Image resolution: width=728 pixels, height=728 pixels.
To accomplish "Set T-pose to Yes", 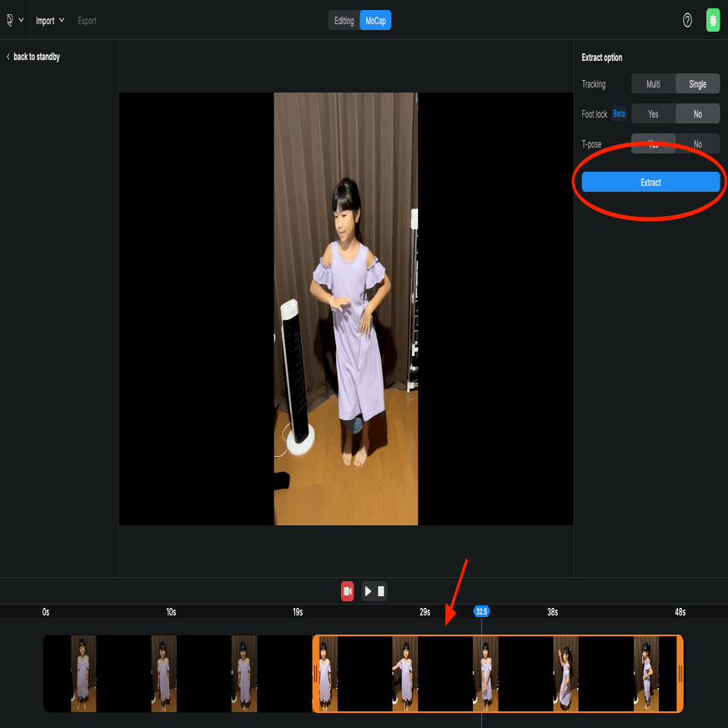I will (x=653, y=144).
